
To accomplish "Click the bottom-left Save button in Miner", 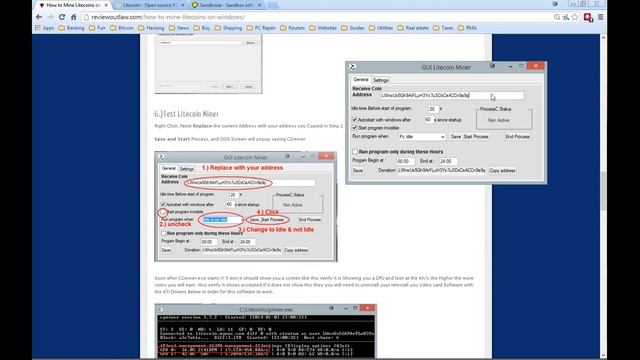I will coord(358,171).
